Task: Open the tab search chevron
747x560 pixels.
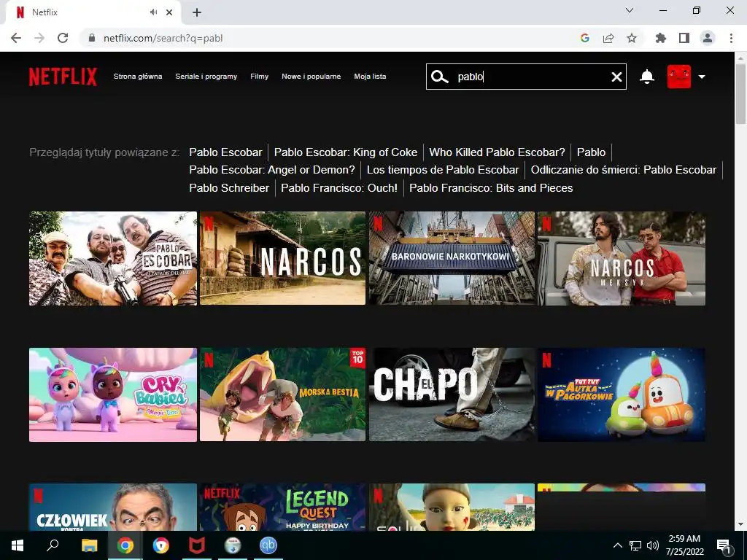Action: (630, 10)
